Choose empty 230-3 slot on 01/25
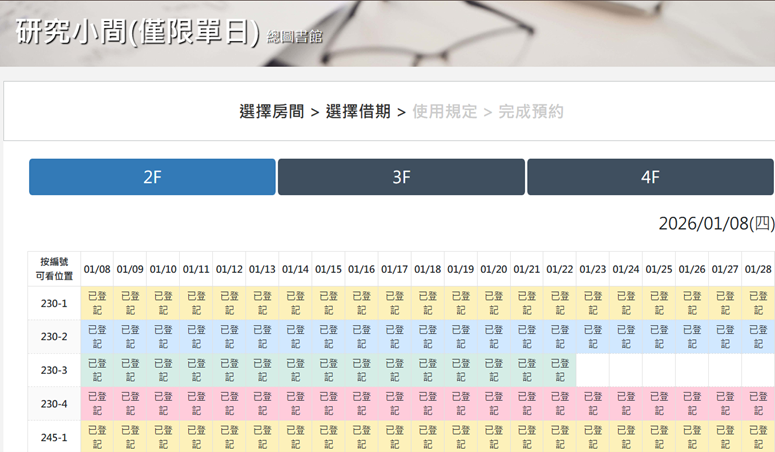The height and width of the screenshot is (452, 775). [659, 370]
